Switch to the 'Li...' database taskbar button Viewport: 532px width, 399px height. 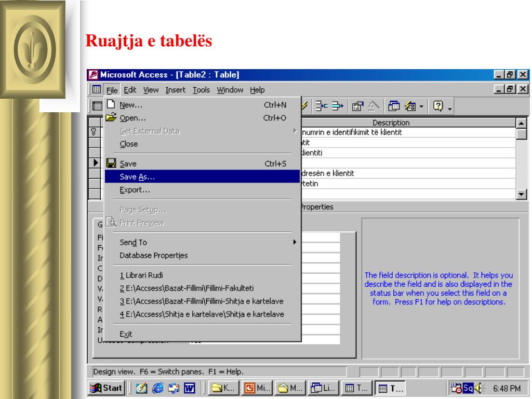point(323,388)
